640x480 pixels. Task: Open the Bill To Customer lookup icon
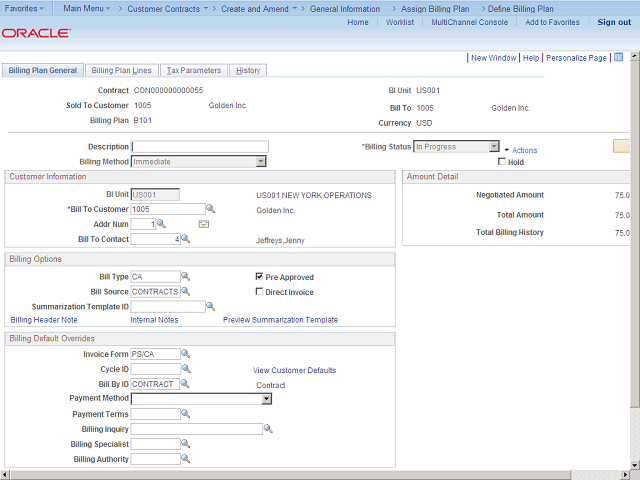pyautogui.click(x=211, y=209)
